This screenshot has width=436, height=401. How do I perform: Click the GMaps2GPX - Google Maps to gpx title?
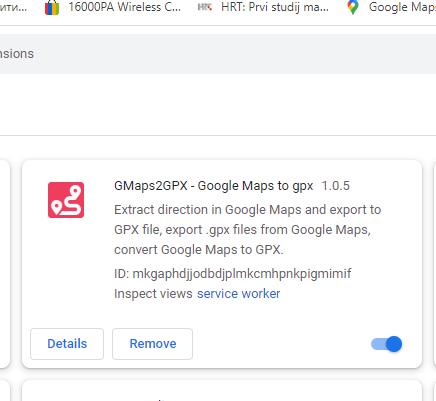point(213,186)
